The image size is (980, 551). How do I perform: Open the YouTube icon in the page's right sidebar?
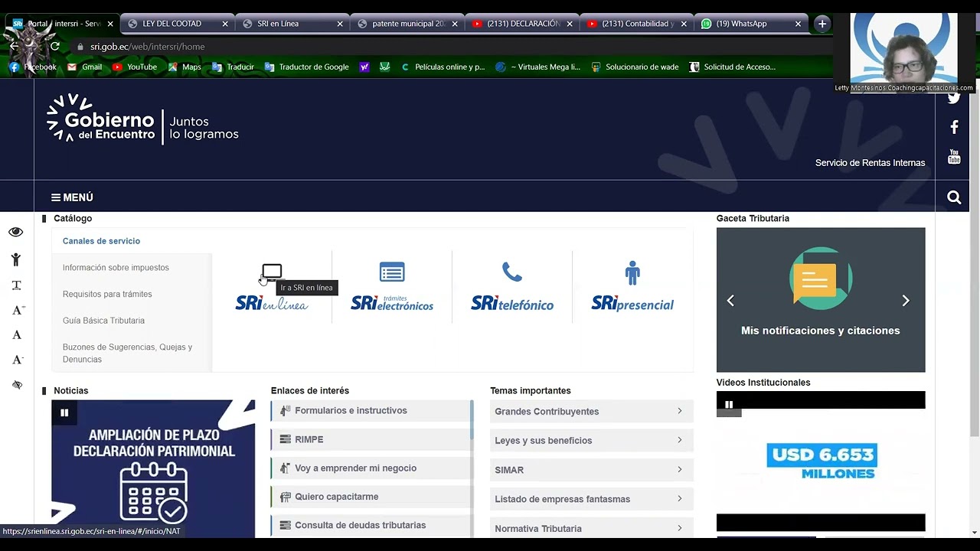954,157
